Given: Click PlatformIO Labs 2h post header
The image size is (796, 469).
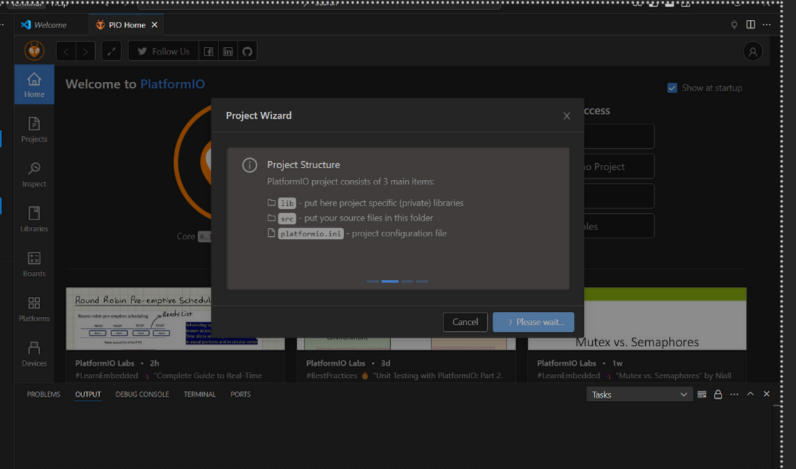Looking at the screenshot, I should pos(117,363).
